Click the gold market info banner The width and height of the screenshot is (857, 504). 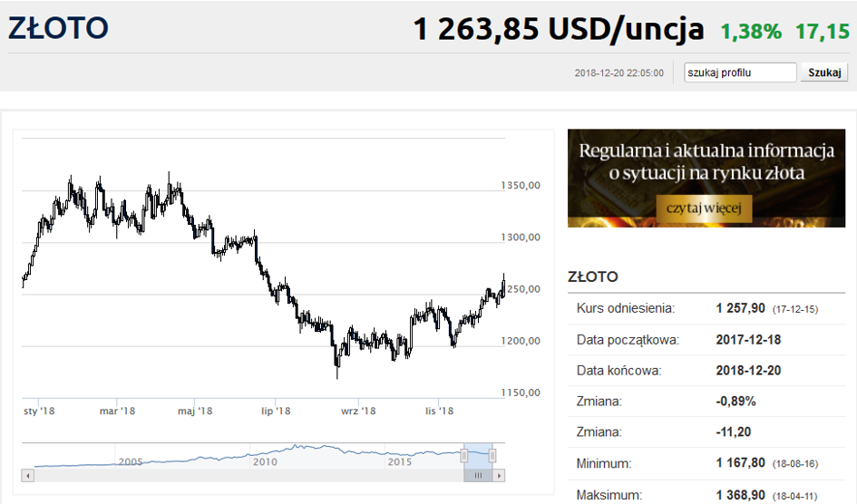pyautogui.click(x=706, y=178)
